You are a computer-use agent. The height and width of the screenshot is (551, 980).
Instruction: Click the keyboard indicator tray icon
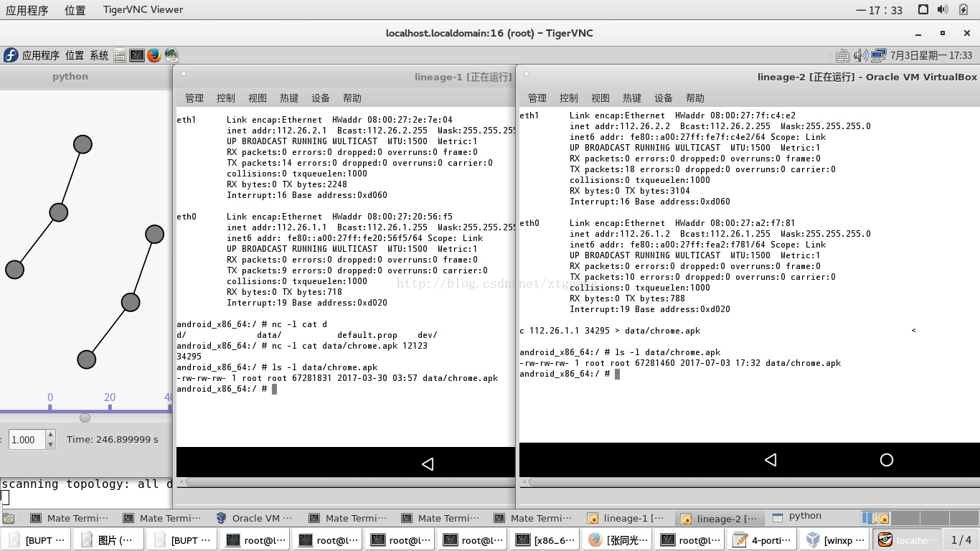coord(843,55)
